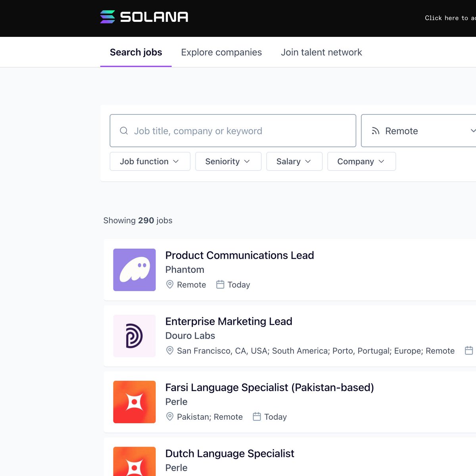The width and height of the screenshot is (476, 476).
Task: Open the Phantom ghost company logo
Action: point(134,270)
